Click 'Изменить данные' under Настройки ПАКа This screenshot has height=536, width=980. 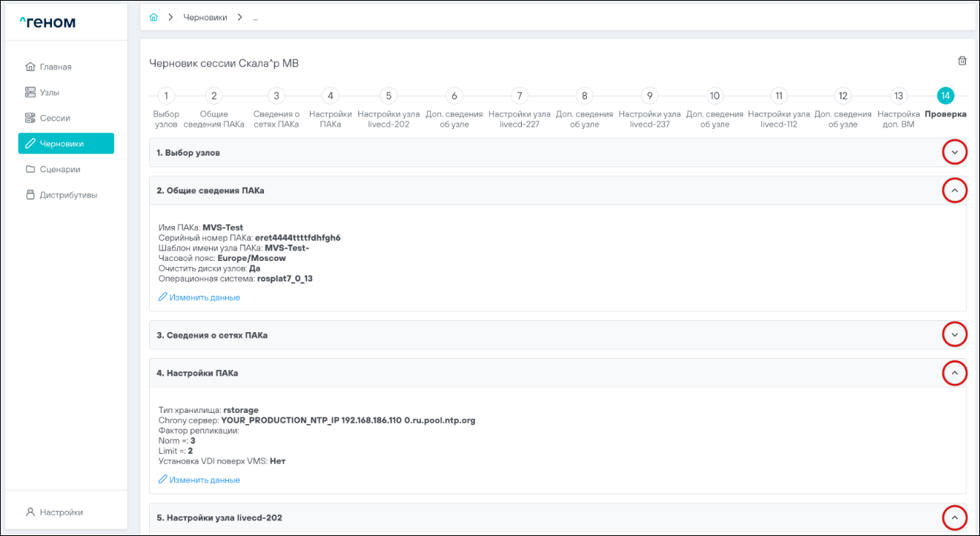tap(204, 480)
